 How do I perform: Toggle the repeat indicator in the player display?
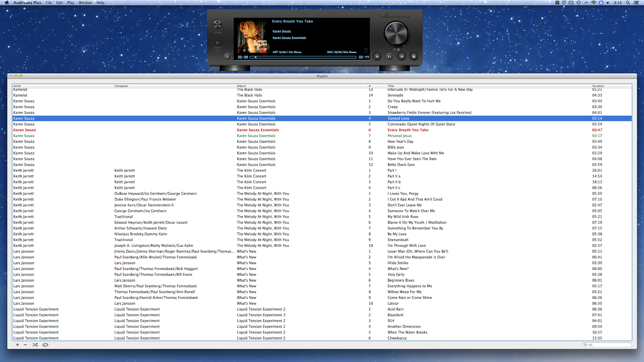(366, 53)
